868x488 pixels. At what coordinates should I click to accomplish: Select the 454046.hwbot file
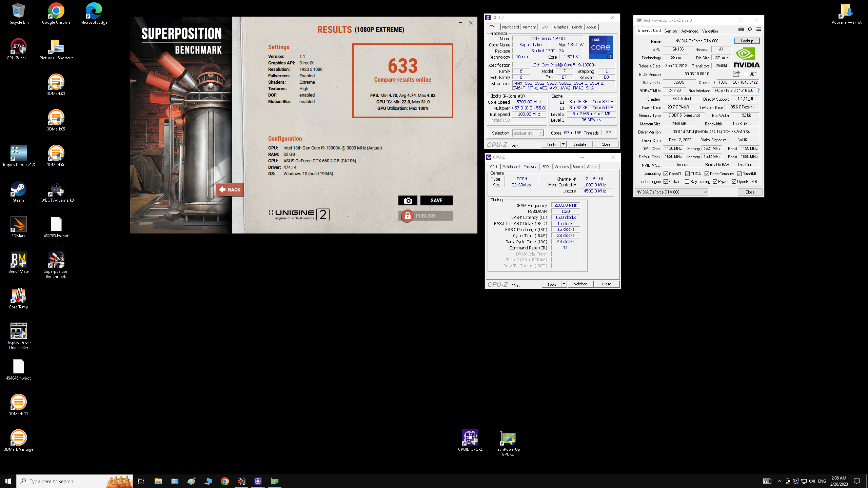tap(18, 369)
